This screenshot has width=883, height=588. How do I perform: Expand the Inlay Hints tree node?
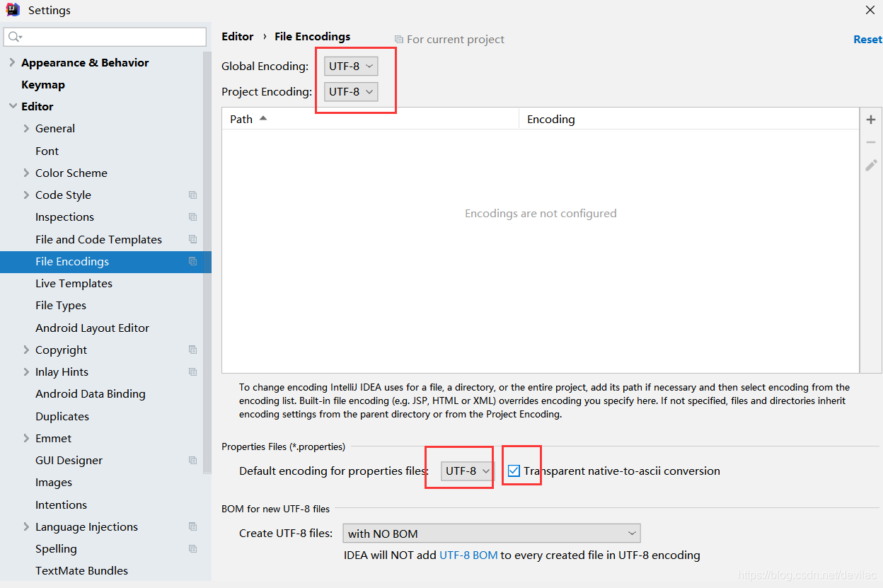click(x=26, y=371)
